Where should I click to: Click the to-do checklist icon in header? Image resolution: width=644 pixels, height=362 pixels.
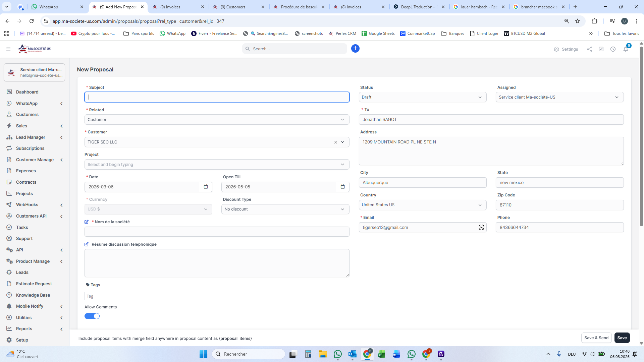tap(601, 49)
